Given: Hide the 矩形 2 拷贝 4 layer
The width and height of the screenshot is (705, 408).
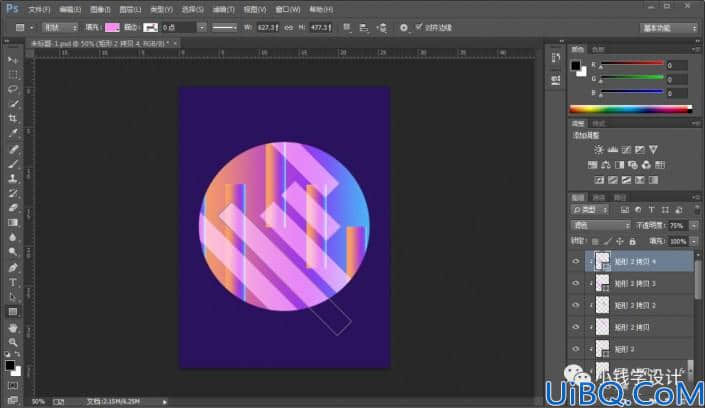Looking at the screenshot, I should (576, 261).
